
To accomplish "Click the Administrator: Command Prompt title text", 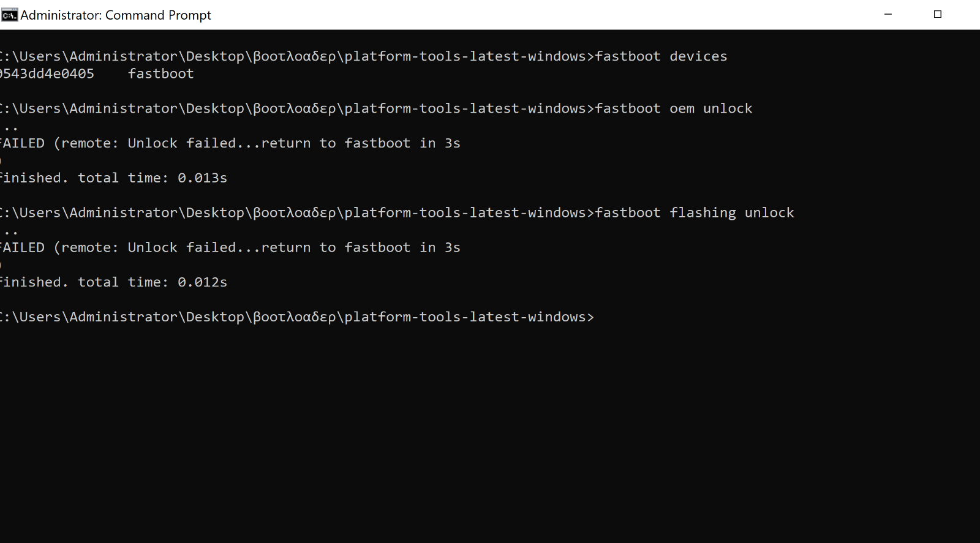I will (x=116, y=15).
